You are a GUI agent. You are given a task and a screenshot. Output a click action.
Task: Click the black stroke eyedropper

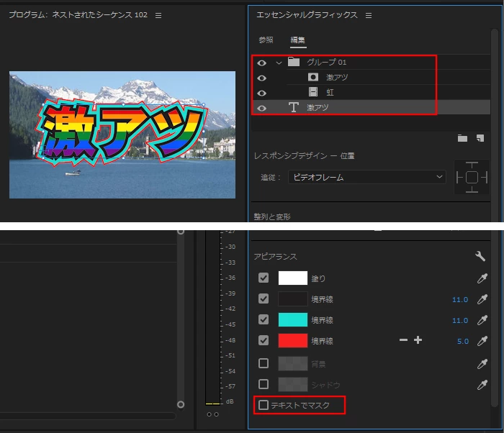coord(482,299)
